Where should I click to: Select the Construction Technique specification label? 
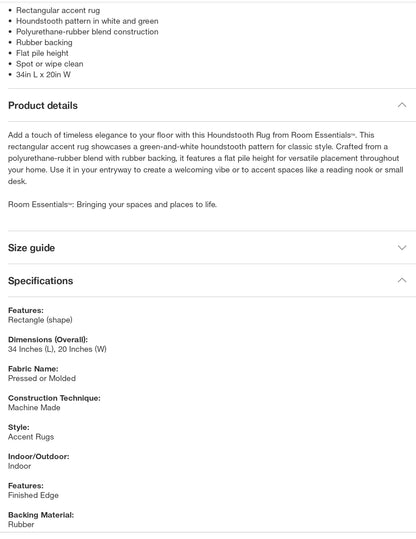coord(54,398)
